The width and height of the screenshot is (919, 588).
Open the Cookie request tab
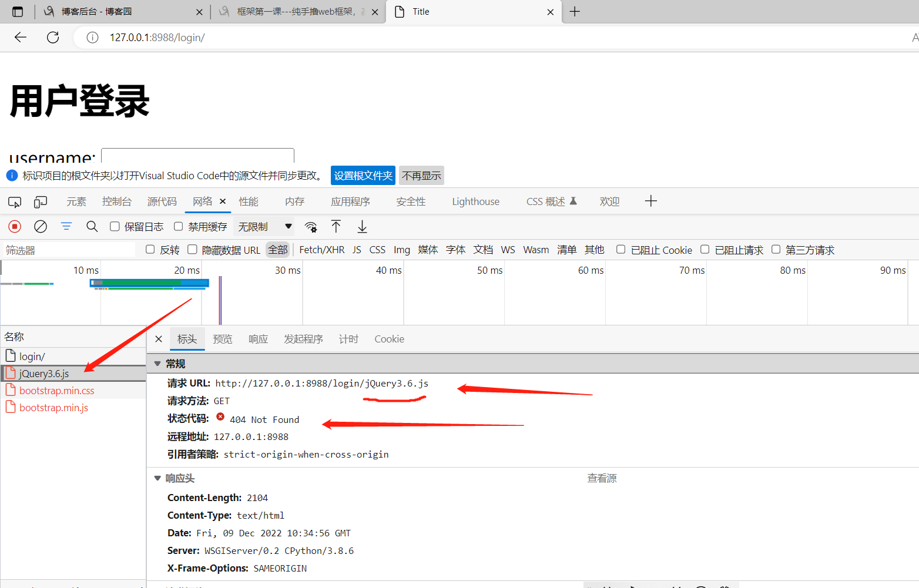tap(390, 340)
